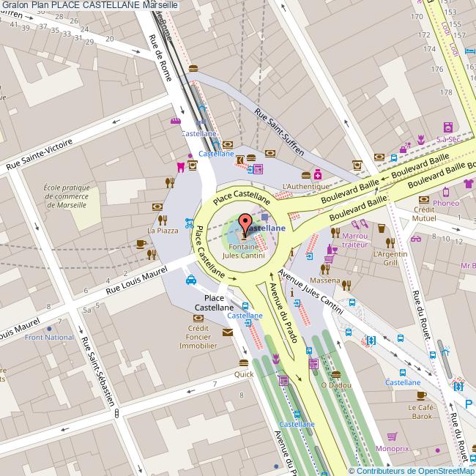Click the coffee cup icon above Le Café-Barok
Screen dimensions: 476x476
point(421,394)
